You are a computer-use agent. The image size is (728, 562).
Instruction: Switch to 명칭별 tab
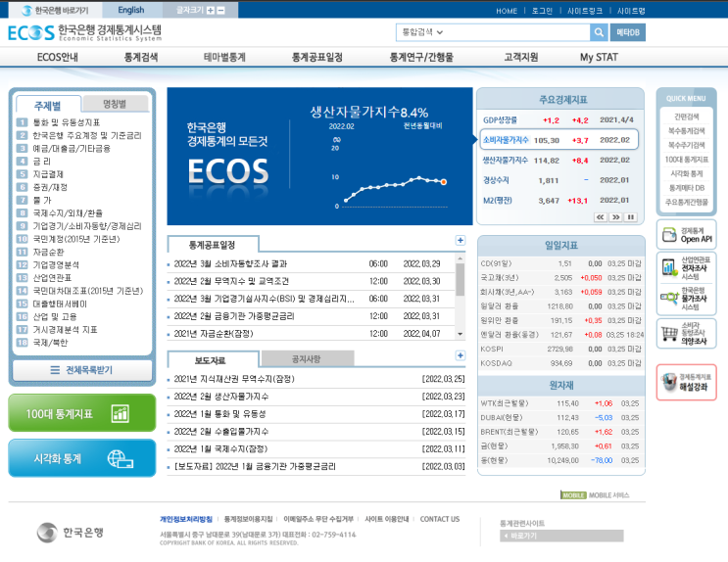click(x=115, y=104)
